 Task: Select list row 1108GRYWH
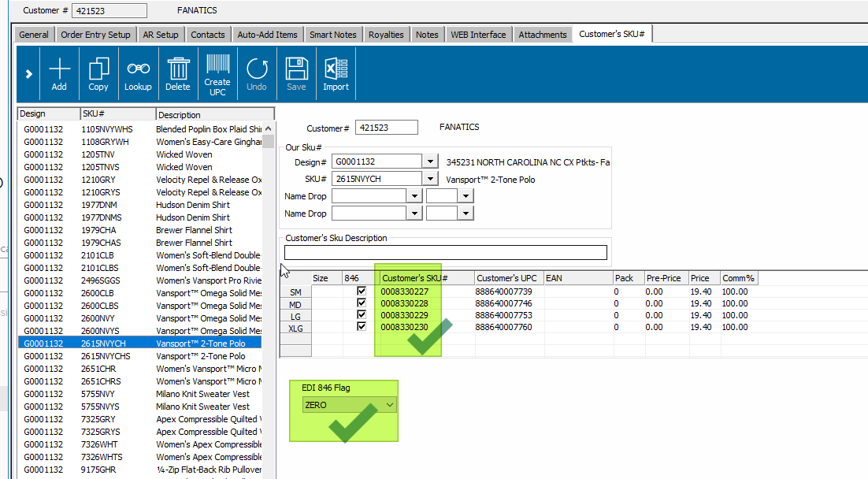[140, 142]
